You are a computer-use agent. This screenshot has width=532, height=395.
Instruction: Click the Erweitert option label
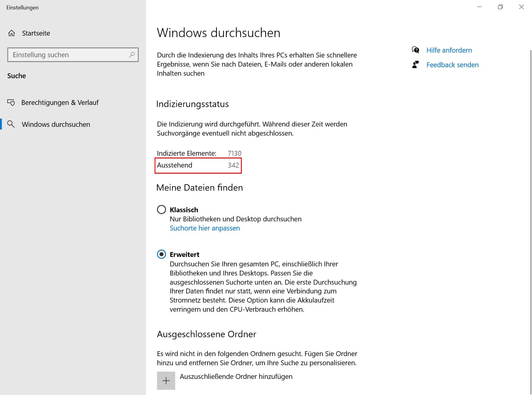[184, 255]
